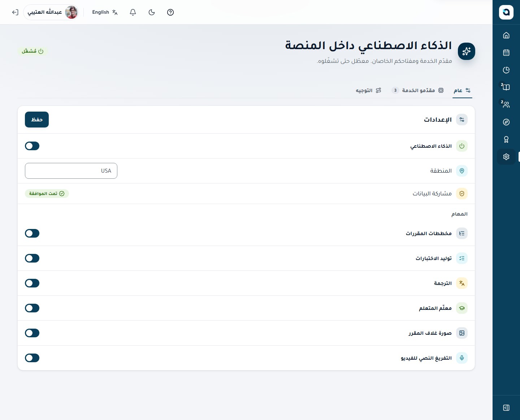
Task: Open the award badge icon in the sidebar
Action: [x=506, y=139]
